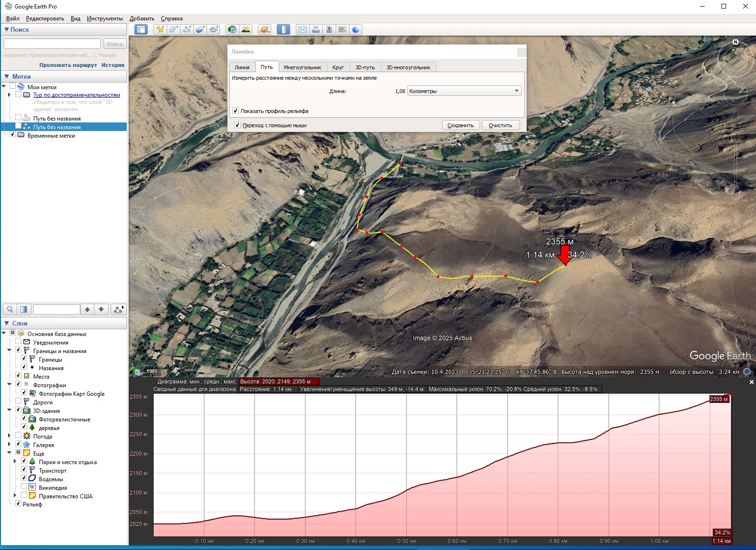This screenshot has height=550, width=756.
Task: Open the Tools (Инструменты) menu
Action: tap(104, 19)
